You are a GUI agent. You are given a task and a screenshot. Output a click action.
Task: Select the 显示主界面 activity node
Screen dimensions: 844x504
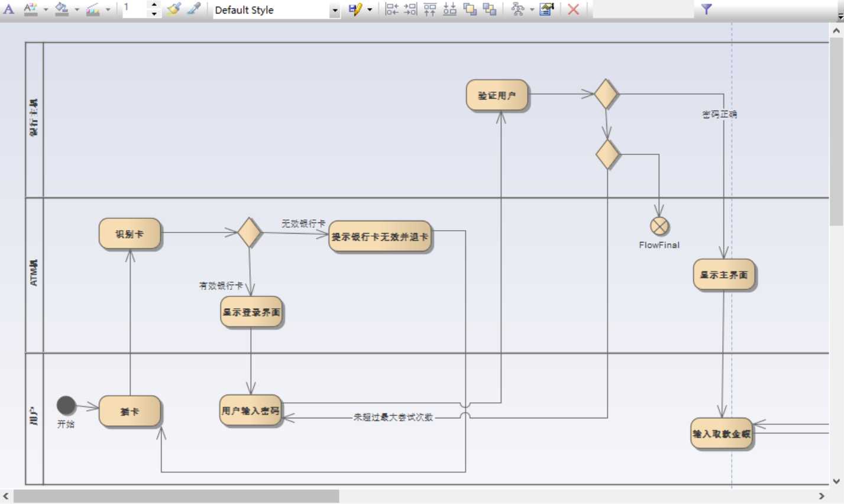(x=724, y=274)
